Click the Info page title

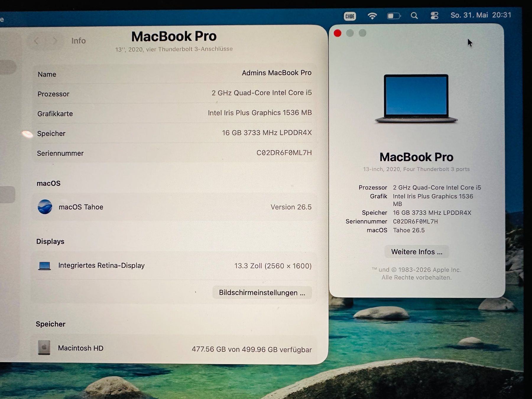click(x=79, y=41)
